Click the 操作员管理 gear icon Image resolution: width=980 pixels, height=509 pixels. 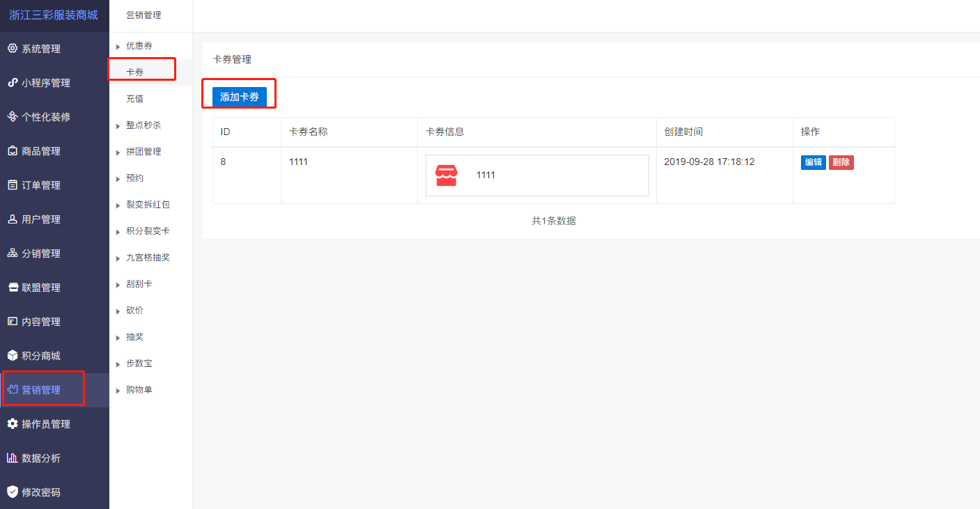12,424
